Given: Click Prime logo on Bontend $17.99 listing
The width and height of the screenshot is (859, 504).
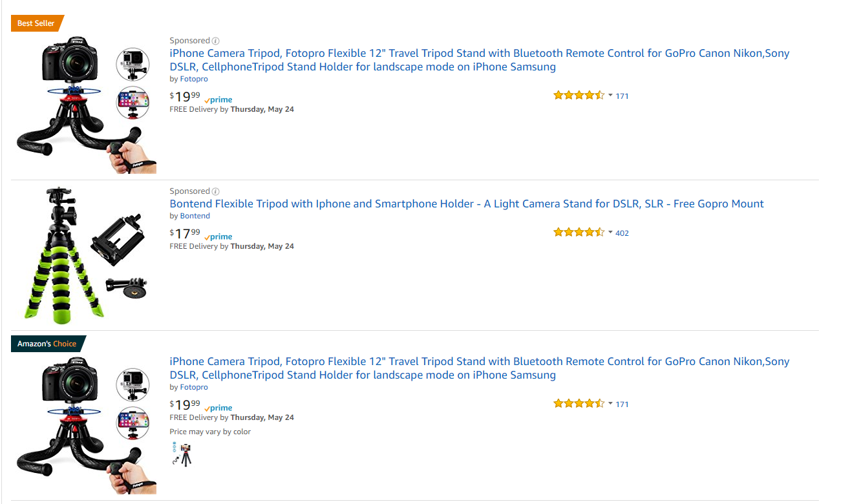Looking at the screenshot, I should pos(218,237).
